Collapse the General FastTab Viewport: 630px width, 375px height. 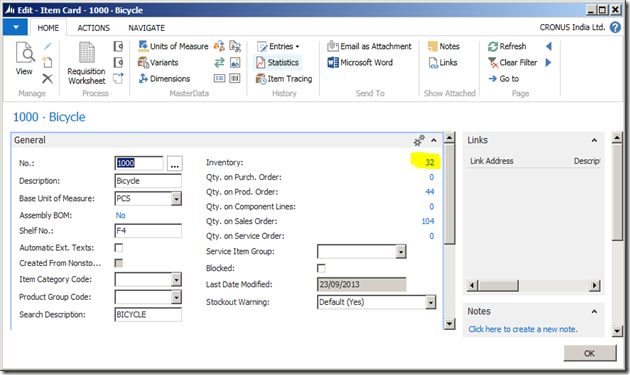[434, 140]
